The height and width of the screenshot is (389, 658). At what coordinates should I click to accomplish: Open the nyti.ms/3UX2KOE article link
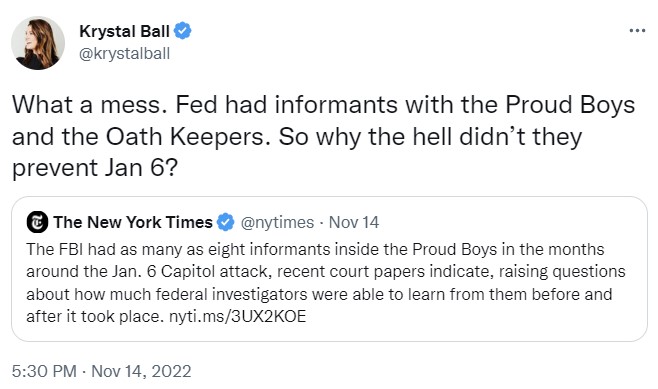click(x=238, y=316)
